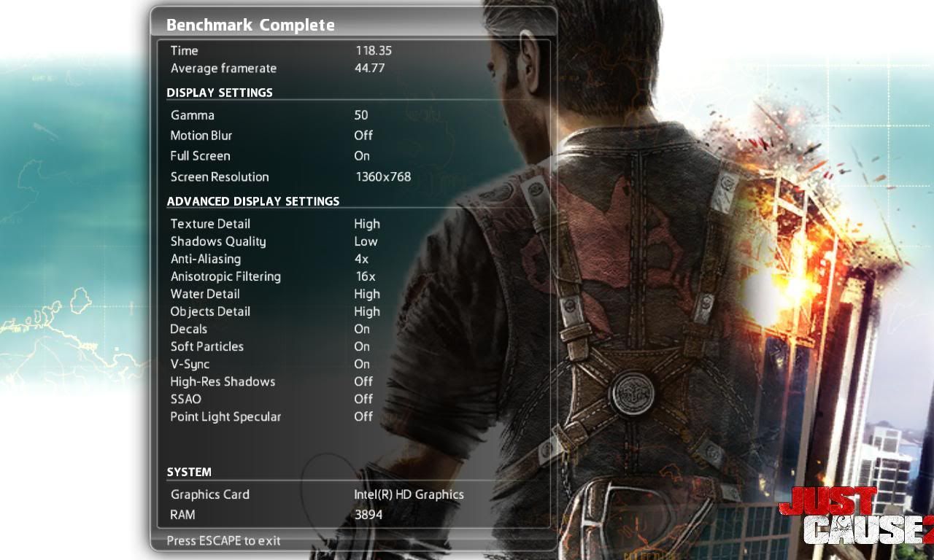
Task: Click the RAM label
Action: coord(183,514)
